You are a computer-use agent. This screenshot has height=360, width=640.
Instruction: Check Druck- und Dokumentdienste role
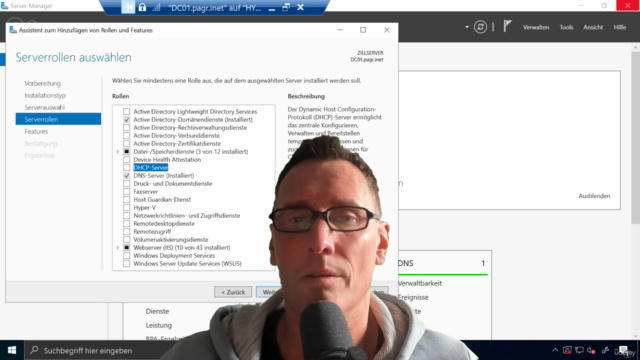coord(127,184)
